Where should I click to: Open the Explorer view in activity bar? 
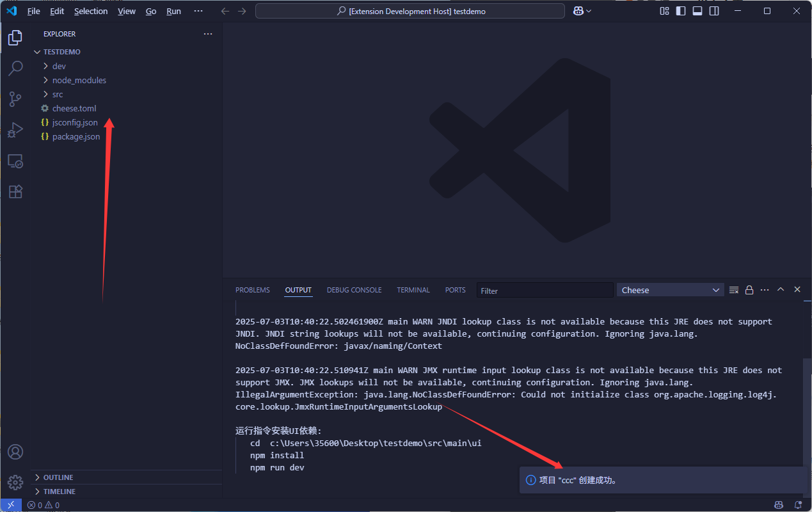[x=15, y=38]
